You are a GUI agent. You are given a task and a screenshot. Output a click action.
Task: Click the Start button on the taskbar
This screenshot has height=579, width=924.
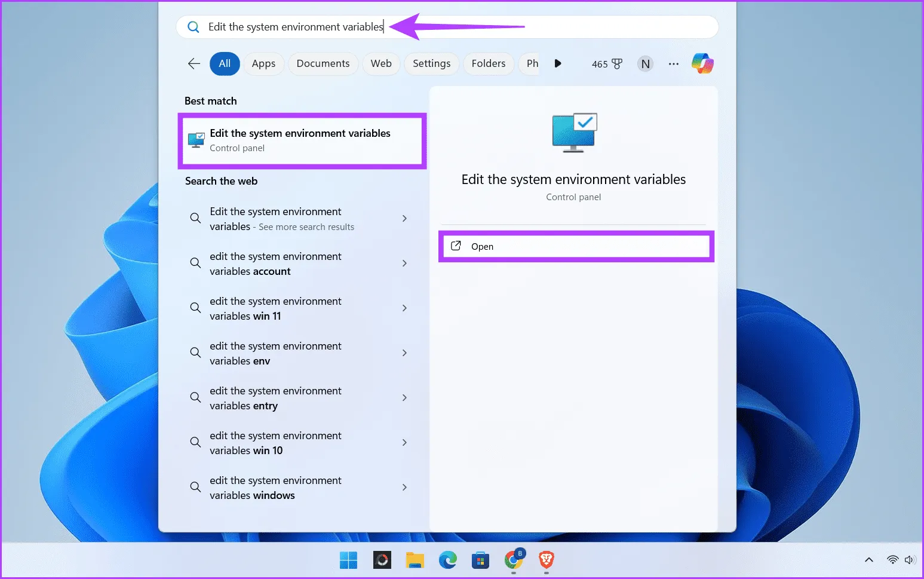[x=349, y=560]
